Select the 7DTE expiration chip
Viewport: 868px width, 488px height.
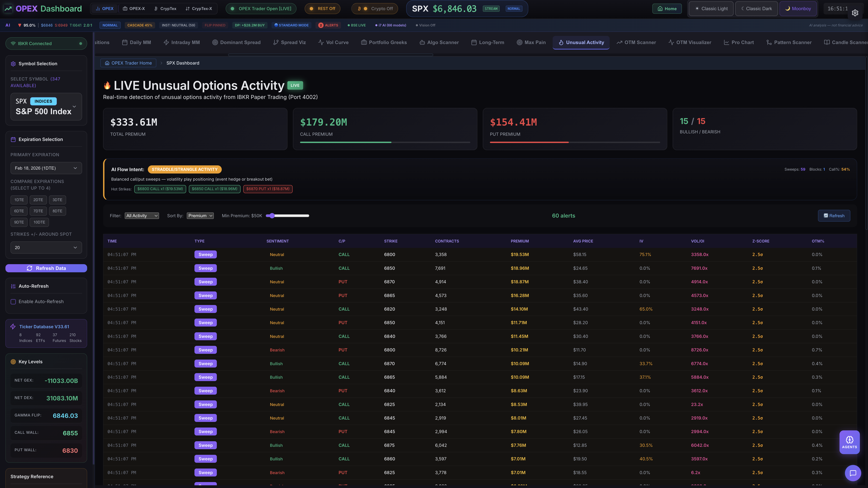point(38,211)
